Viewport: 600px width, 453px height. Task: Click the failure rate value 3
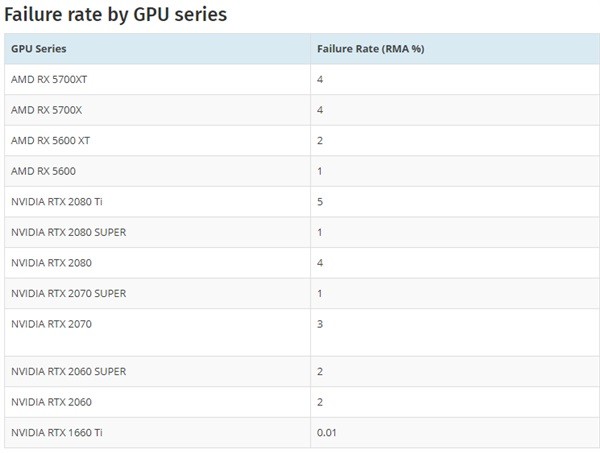(320, 324)
